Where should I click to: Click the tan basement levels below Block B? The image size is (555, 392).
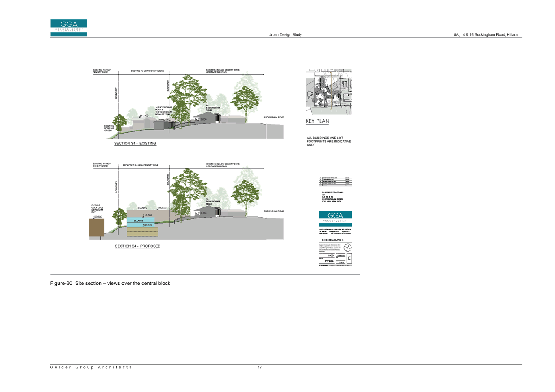[x=143, y=231]
